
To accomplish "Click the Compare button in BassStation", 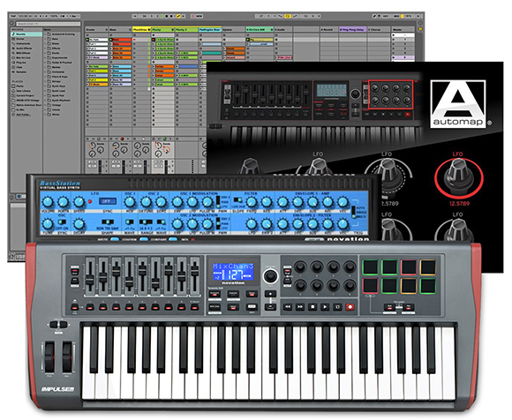I will click(x=173, y=239).
